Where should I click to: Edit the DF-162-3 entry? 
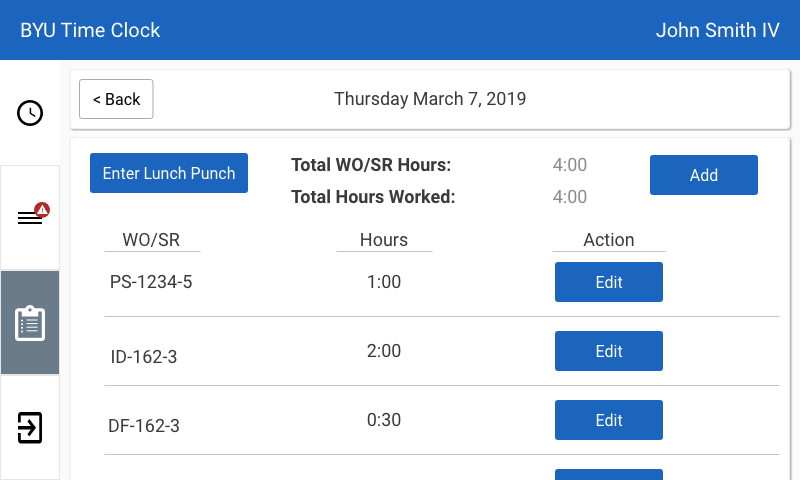(x=608, y=420)
